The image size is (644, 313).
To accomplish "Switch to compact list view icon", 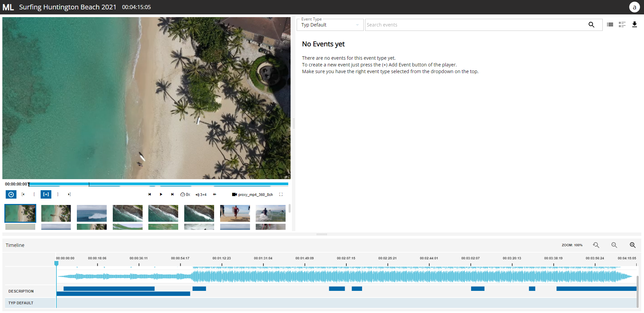I will click(610, 24).
